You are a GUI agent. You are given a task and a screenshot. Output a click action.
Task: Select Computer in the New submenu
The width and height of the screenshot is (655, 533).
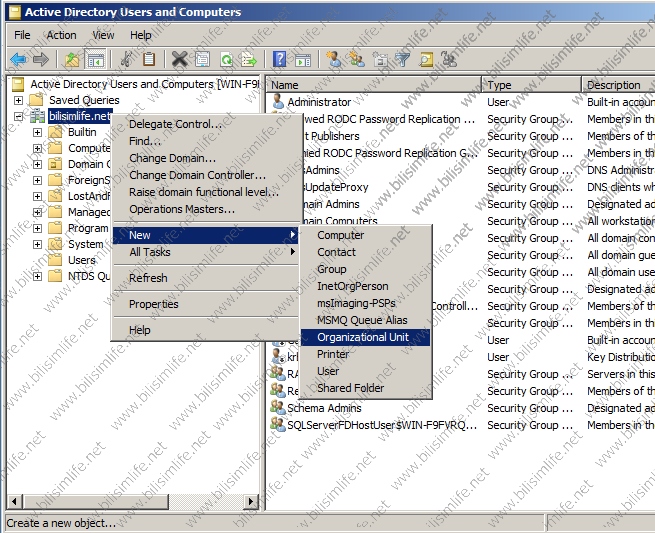(365, 235)
